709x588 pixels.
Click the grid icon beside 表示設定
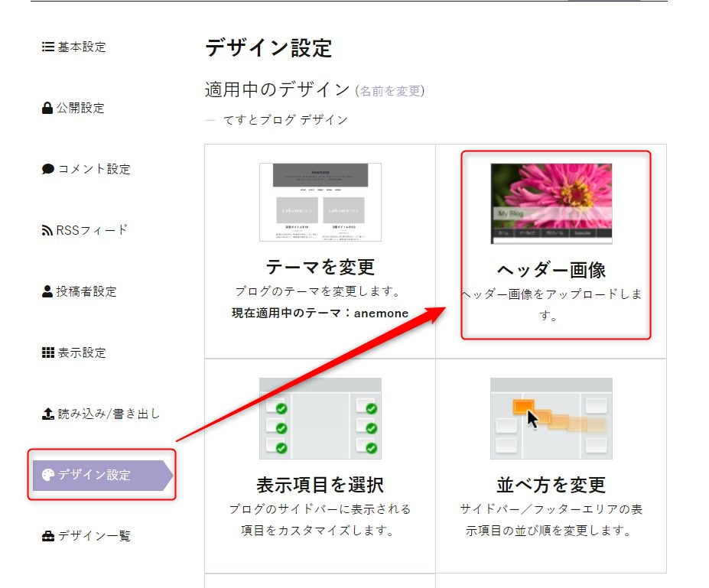[x=48, y=352]
